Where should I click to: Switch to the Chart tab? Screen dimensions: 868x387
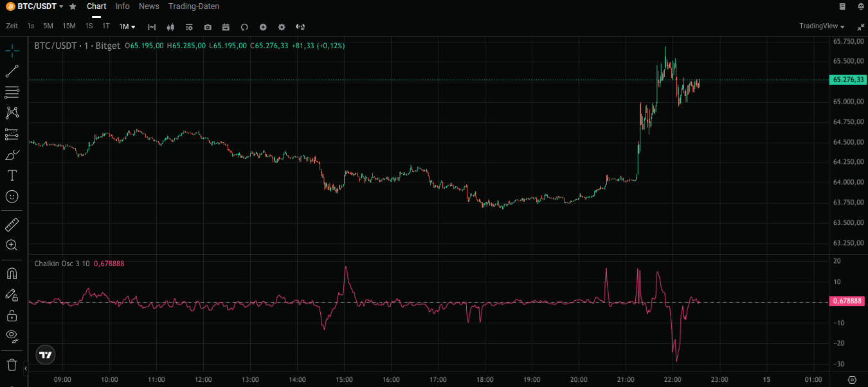(96, 6)
